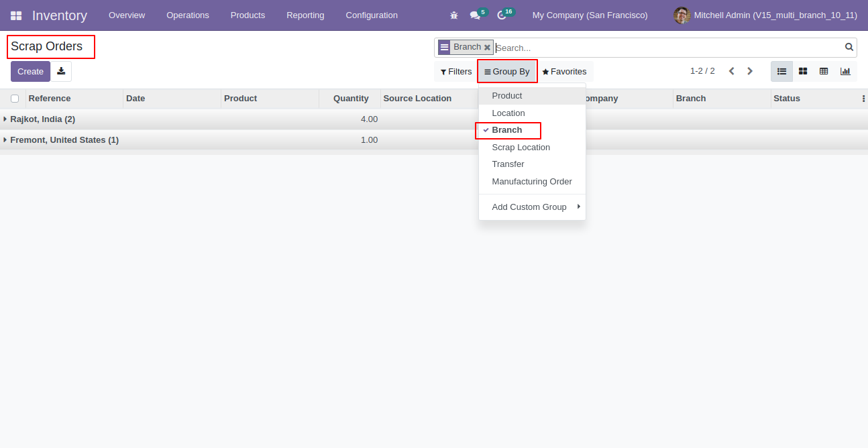Screen dimensions: 868x448
Task: Open the Products menu
Action: [x=248, y=15]
